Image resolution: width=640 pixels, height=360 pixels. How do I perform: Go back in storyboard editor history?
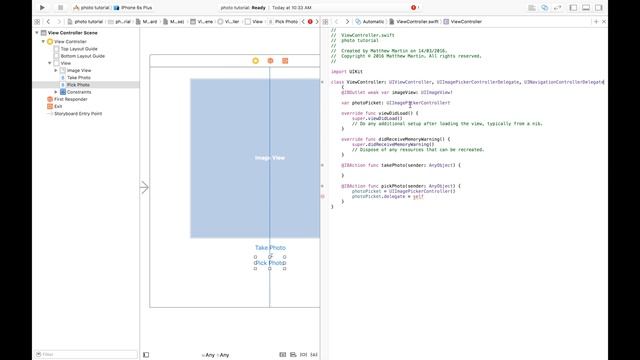tap(48, 22)
